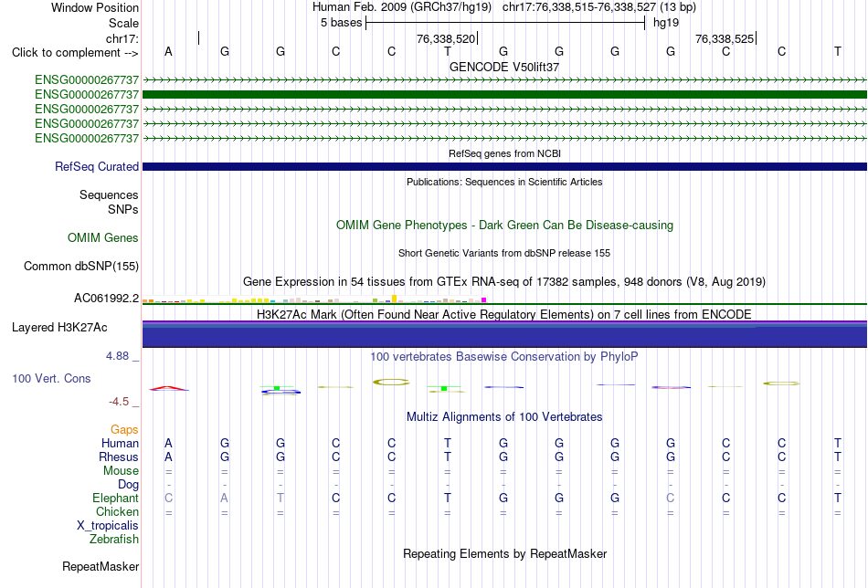Click base A in the complement sequence row

coord(168,52)
